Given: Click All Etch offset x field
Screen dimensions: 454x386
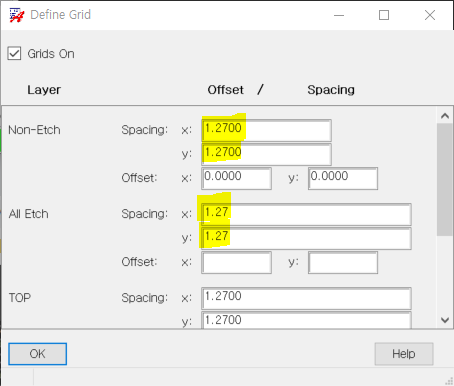Looking at the screenshot, I should coord(236,262).
